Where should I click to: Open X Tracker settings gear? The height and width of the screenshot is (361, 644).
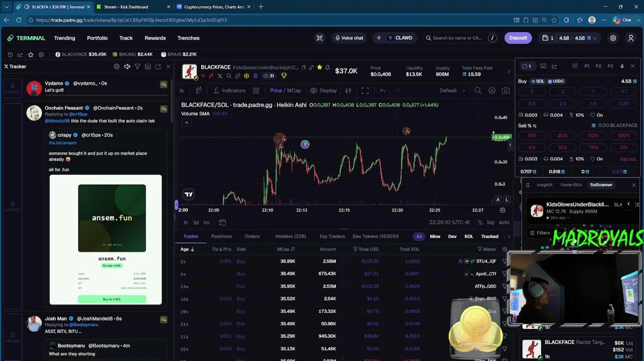point(116,67)
